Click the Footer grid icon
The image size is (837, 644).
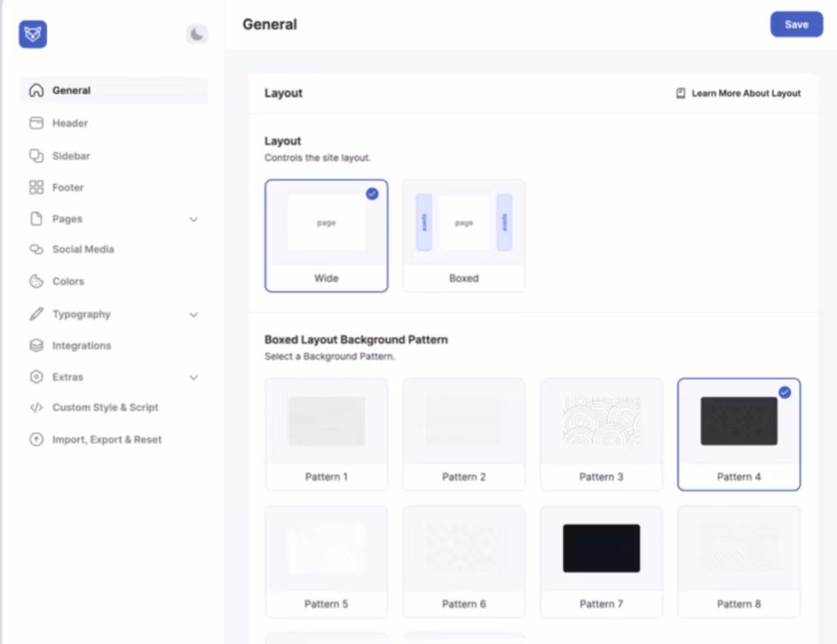pyautogui.click(x=36, y=187)
